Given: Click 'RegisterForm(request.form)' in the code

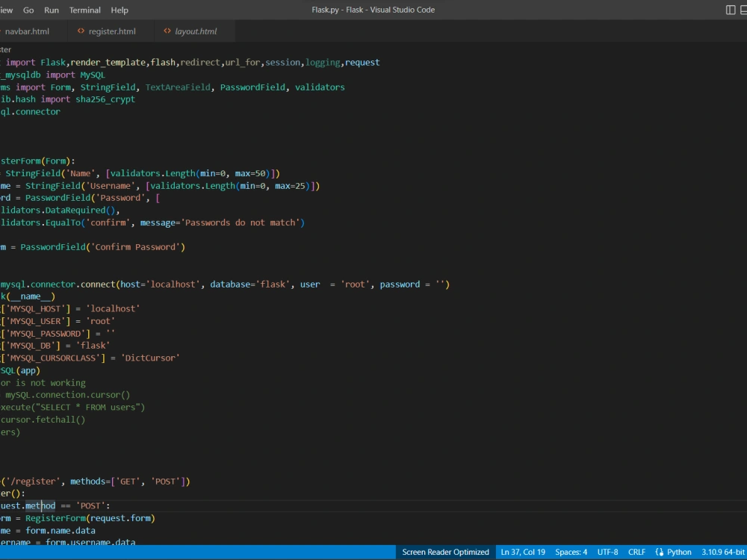Looking at the screenshot, I should click(x=90, y=518).
